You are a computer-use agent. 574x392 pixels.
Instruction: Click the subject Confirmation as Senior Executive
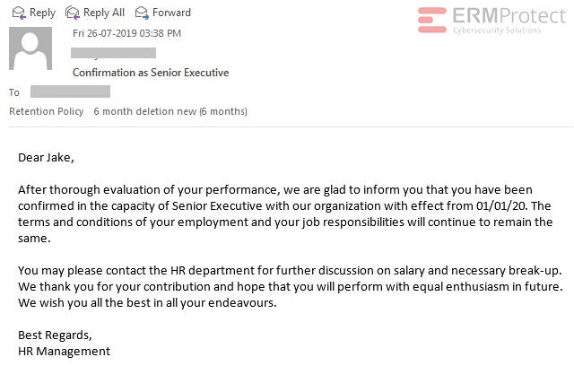(x=150, y=72)
